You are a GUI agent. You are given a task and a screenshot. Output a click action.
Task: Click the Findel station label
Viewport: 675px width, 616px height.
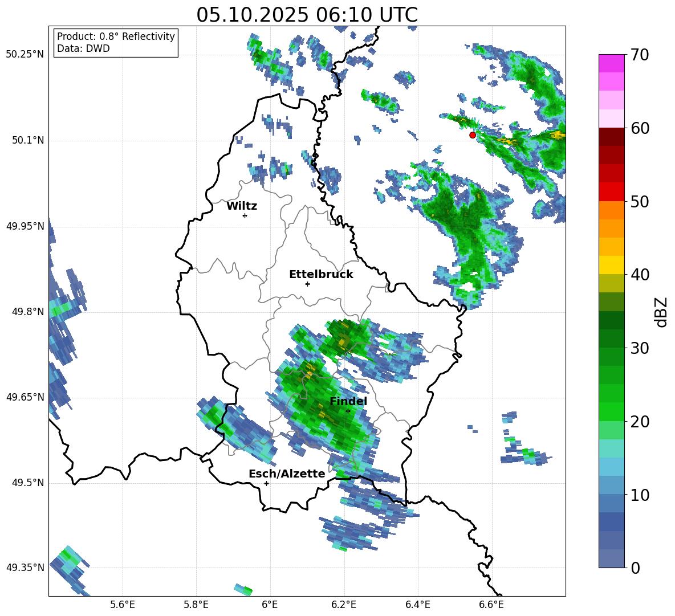[348, 401]
